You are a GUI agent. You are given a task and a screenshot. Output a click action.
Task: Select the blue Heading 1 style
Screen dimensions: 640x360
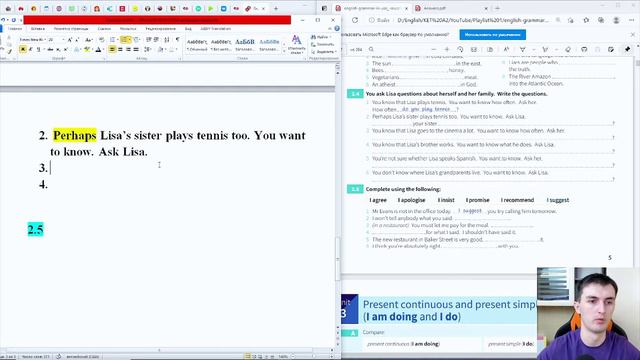[244, 44]
